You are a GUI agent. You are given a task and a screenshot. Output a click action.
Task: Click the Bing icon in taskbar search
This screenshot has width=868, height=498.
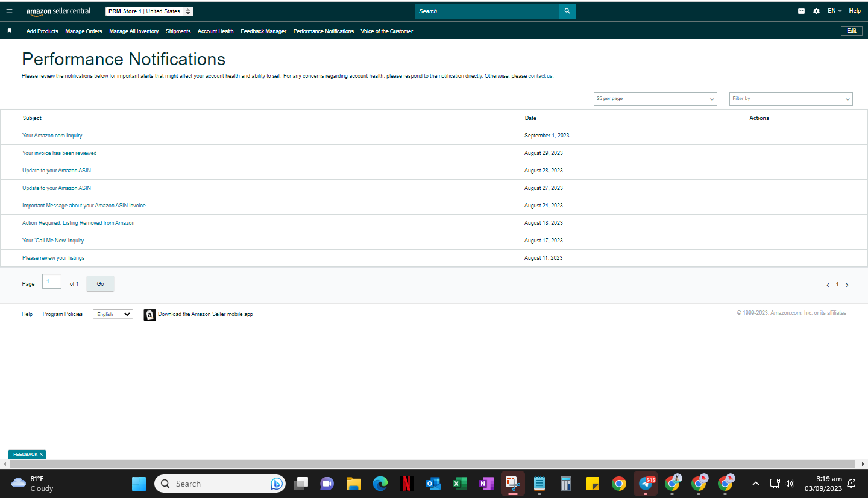point(277,484)
